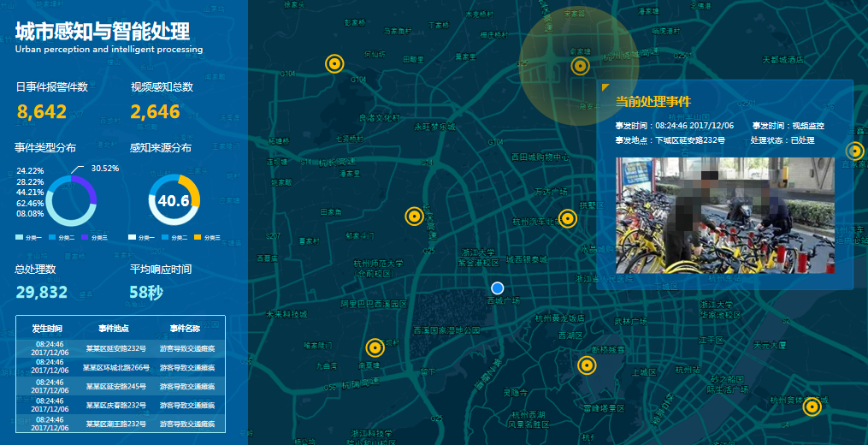868x445 pixels.
Task: Click the purple segment of the 事件类型分布 donut
Action: point(90,190)
